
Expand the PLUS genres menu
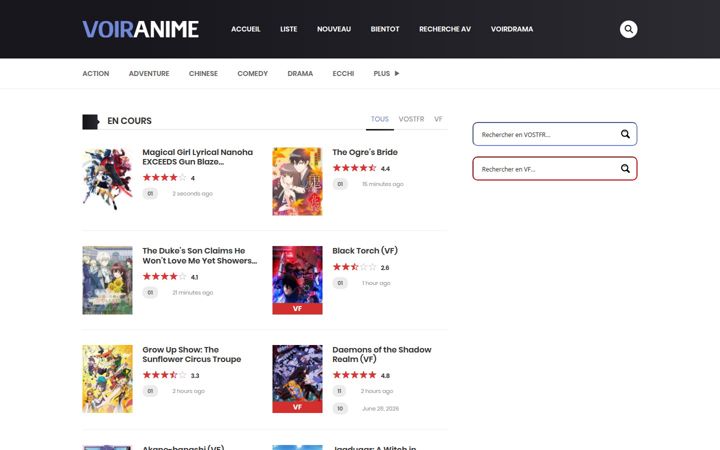pos(386,73)
